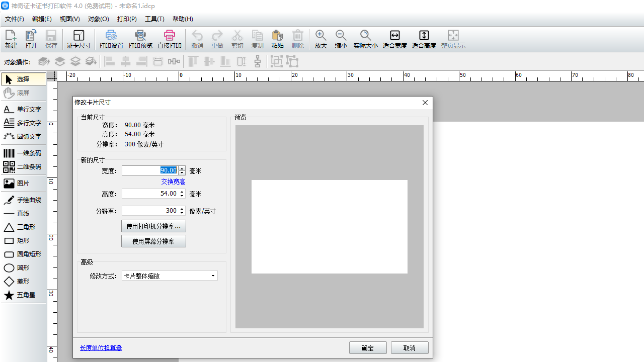This screenshot has height=362, width=644.
Task: Decrease 高度 height with down stepper arrow
Action: click(182, 196)
